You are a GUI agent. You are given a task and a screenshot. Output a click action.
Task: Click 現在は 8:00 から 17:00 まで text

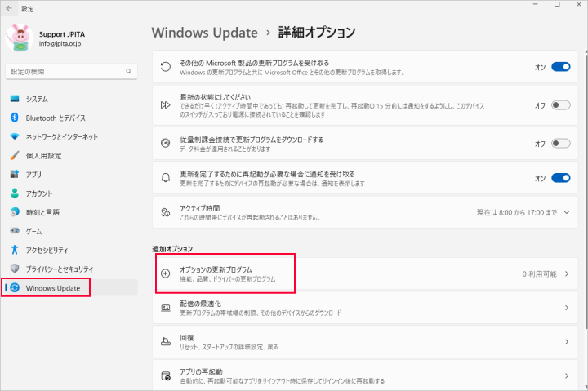pos(516,212)
